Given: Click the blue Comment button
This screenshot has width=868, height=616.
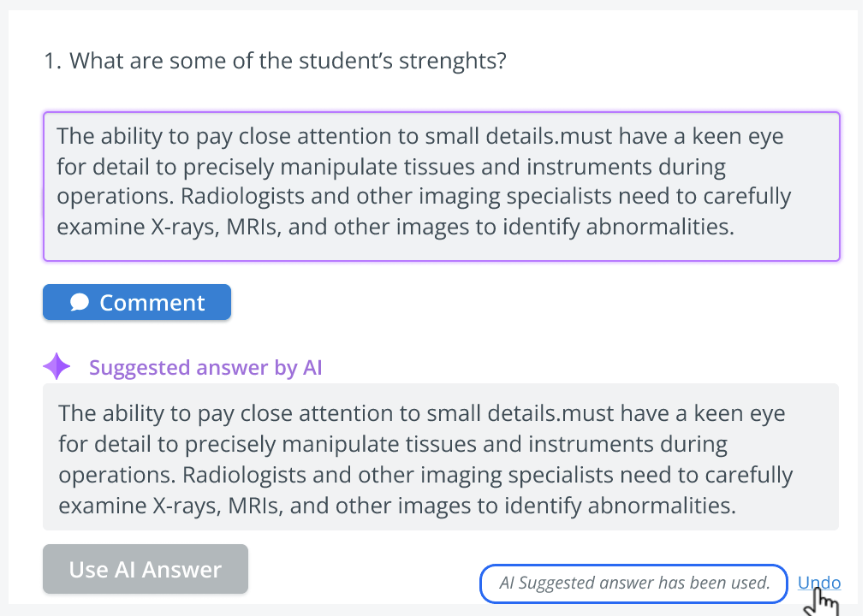Looking at the screenshot, I should (137, 302).
